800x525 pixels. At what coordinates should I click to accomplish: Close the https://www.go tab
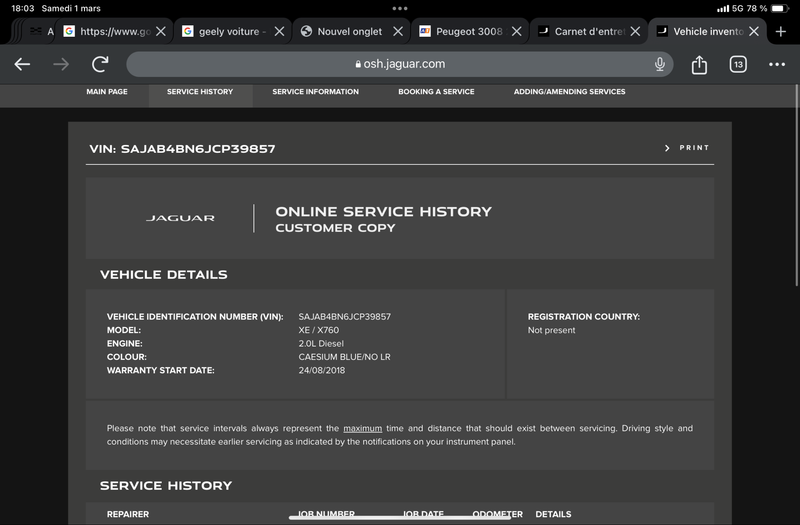pyautogui.click(x=161, y=32)
